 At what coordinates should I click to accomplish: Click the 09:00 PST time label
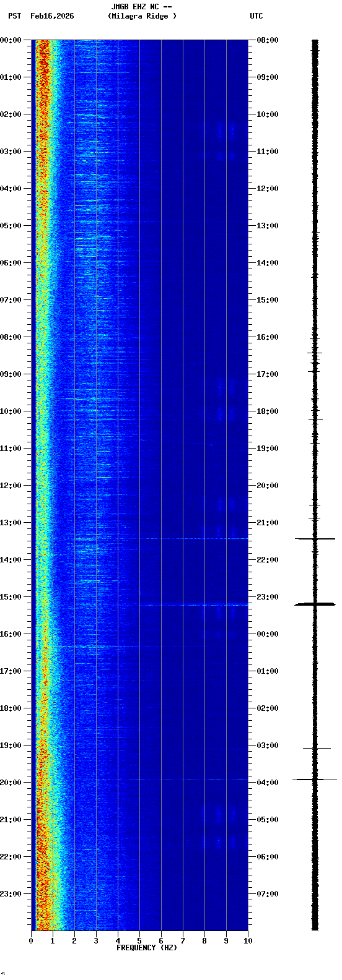pos(11,374)
